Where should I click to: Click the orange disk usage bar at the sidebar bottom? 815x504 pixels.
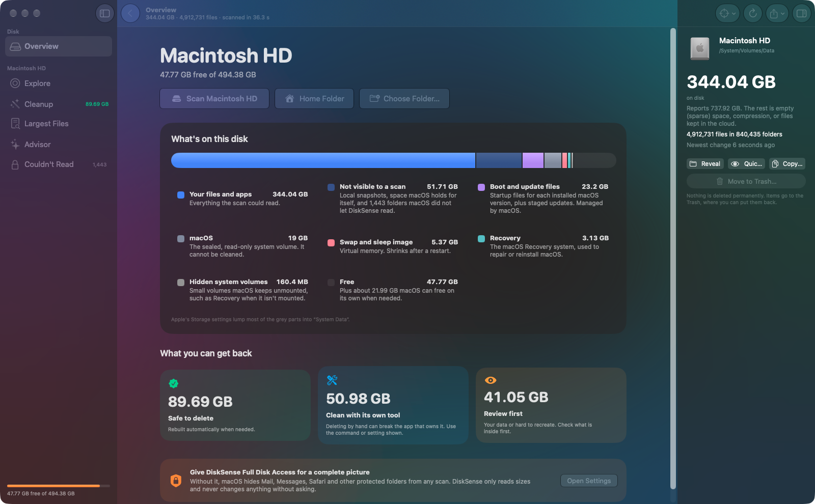tap(59, 486)
